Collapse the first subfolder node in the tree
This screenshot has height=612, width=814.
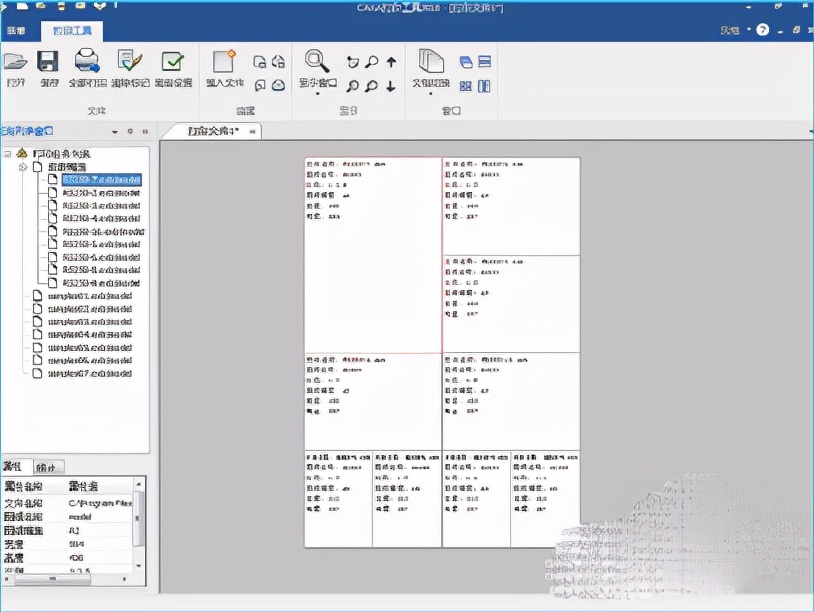(22, 167)
